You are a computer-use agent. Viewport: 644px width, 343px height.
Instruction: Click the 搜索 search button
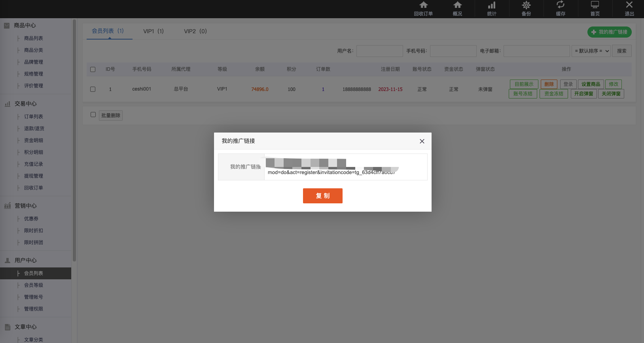click(x=622, y=51)
